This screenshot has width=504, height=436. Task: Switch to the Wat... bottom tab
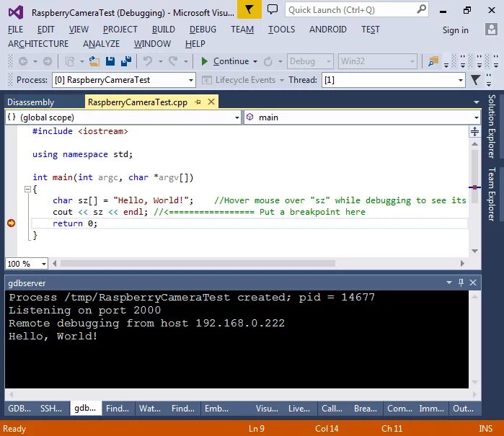click(x=150, y=409)
